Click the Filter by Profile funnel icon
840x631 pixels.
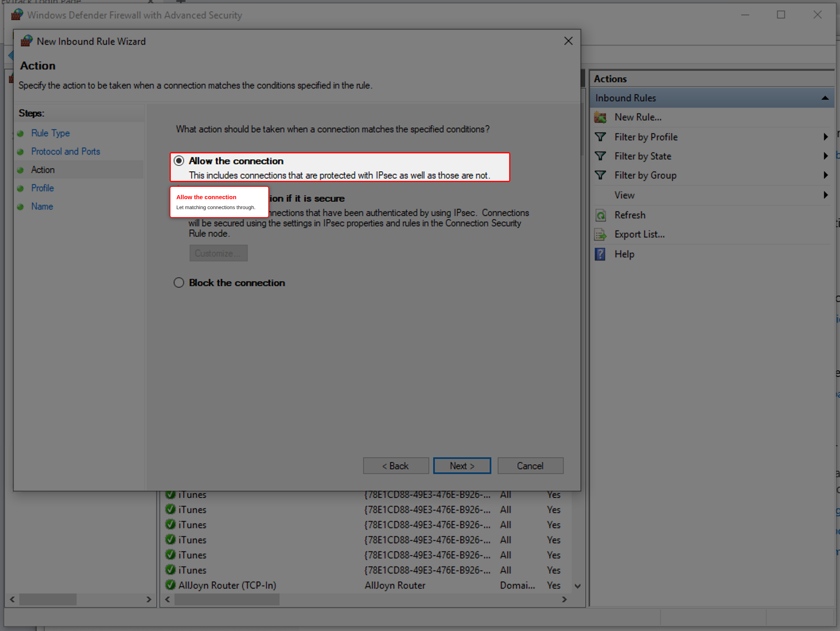[x=600, y=137]
